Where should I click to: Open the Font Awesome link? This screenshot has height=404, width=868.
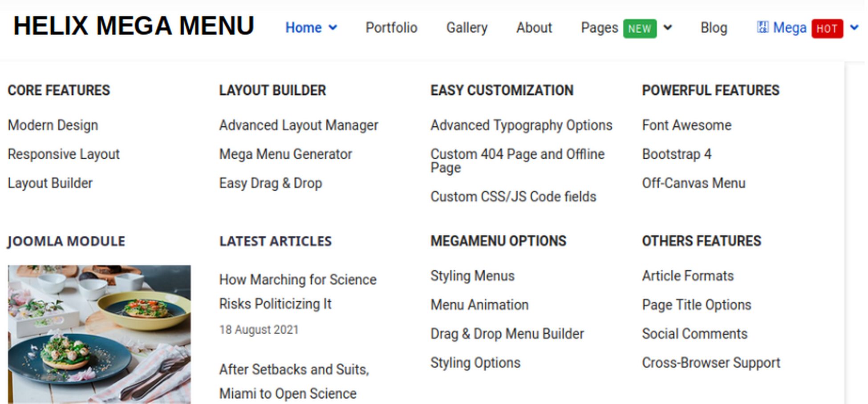686,125
